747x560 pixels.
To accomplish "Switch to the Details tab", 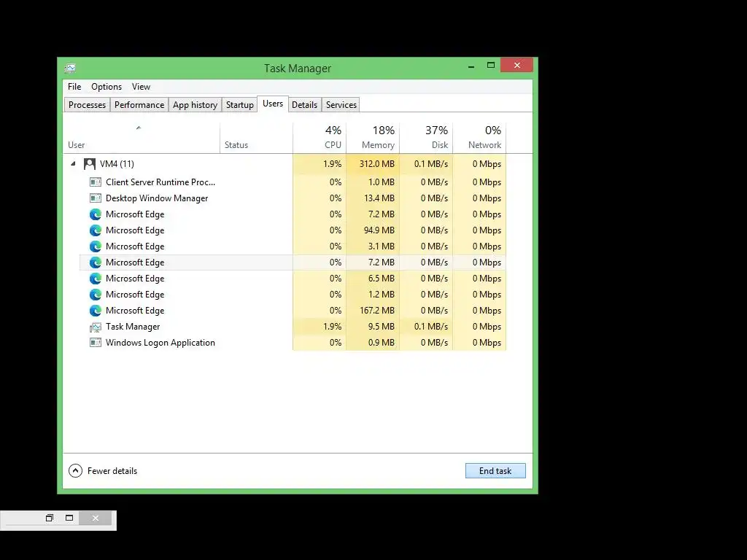I will [304, 105].
